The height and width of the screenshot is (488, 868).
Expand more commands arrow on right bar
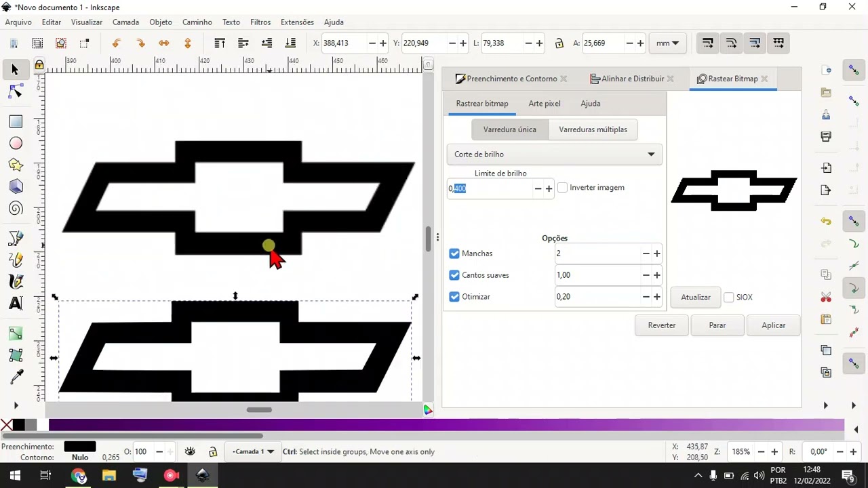pyautogui.click(x=825, y=405)
